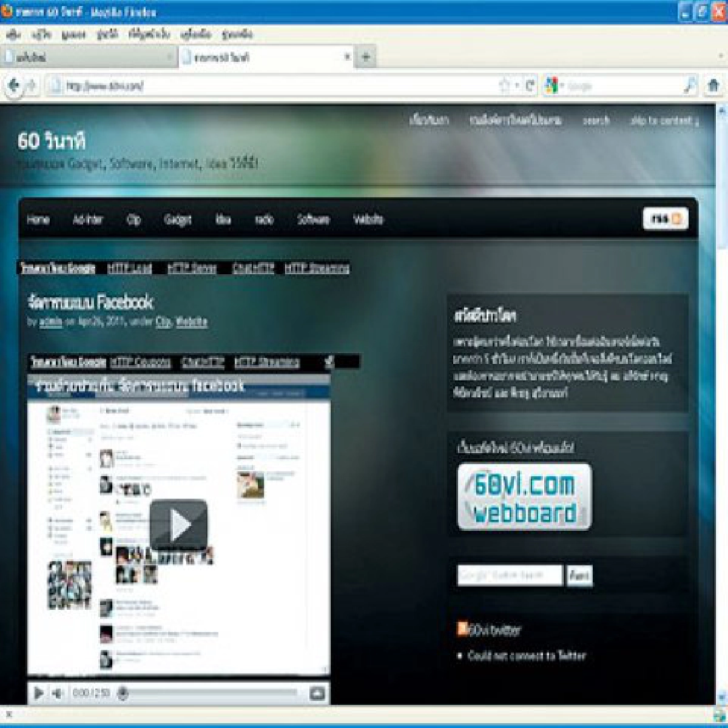The width and height of the screenshot is (728, 728).
Task: Click the video seek progress bar
Action: [x=209, y=692]
